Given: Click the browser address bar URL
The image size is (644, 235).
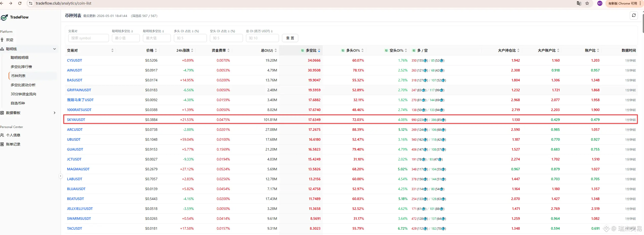Looking at the screenshot, I should 63,3.
